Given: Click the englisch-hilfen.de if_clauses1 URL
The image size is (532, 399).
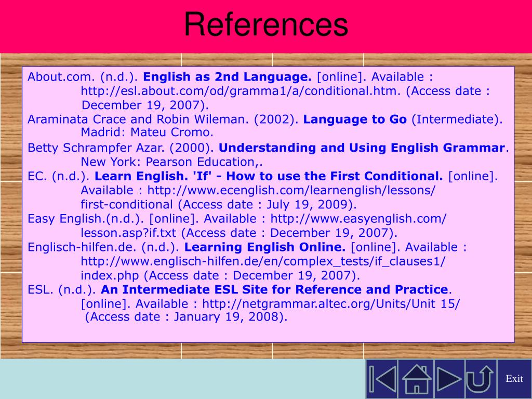Looking at the screenshot, I should point(263,262).
